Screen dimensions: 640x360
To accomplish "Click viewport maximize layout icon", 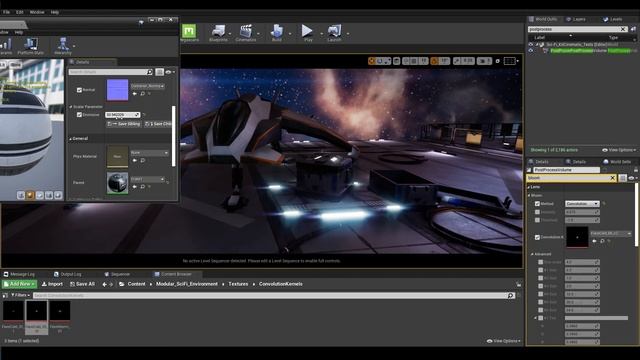I will coord(509,61).
